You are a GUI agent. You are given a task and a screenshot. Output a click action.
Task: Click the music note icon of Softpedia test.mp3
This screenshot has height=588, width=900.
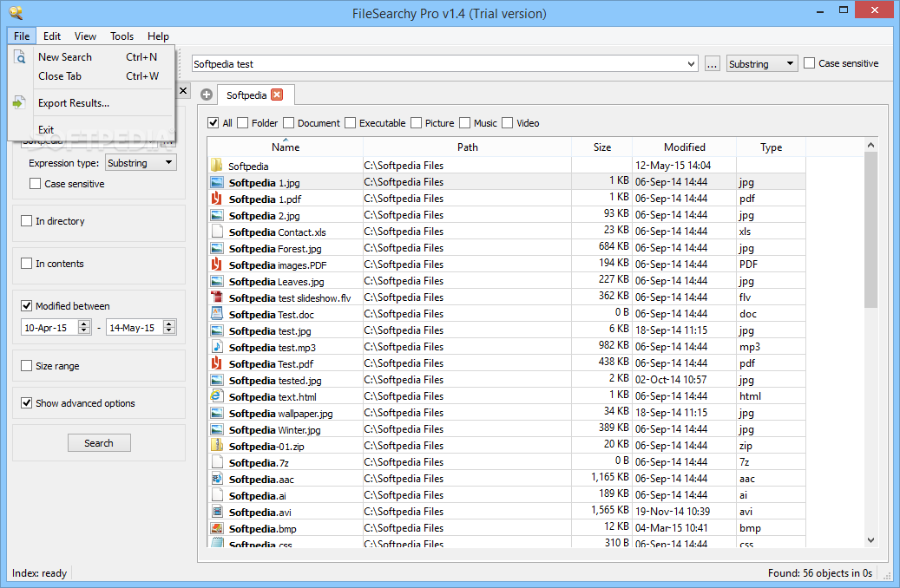click(216, 347)
